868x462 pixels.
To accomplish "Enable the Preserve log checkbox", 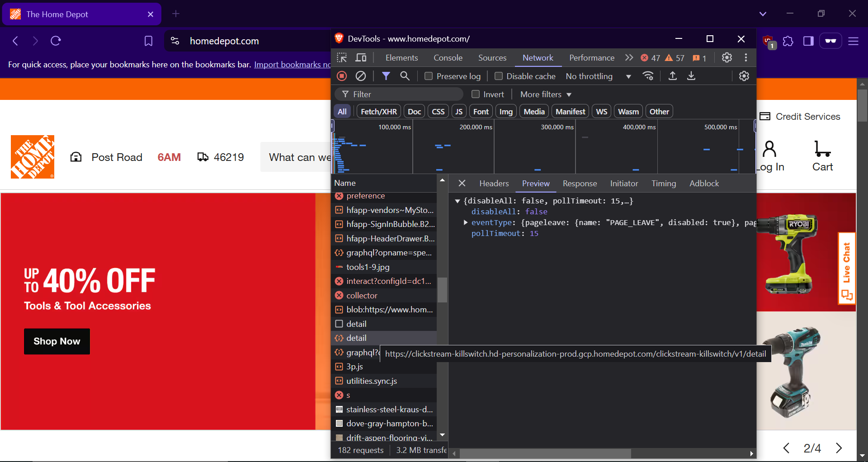I will (429, 76).
